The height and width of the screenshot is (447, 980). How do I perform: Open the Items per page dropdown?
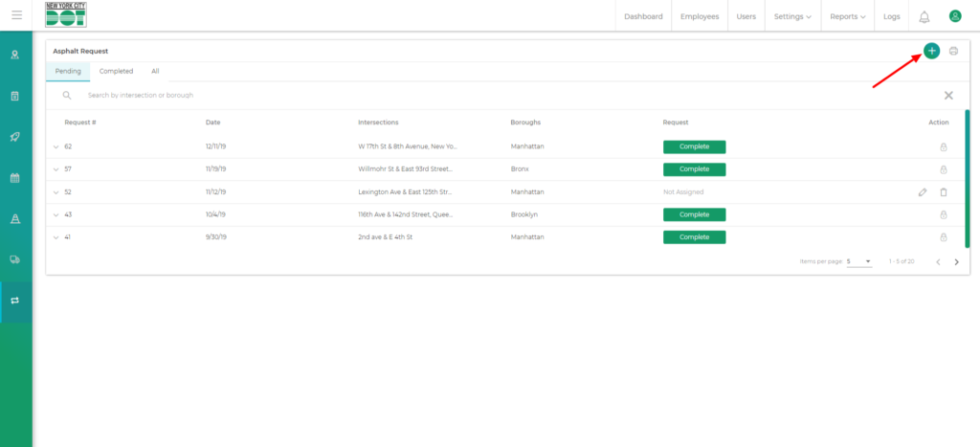859,261
